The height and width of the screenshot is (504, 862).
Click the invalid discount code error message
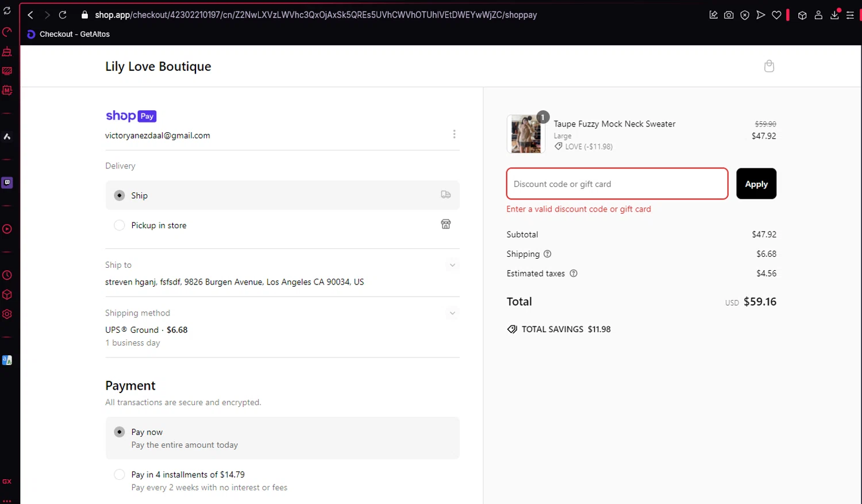[x=579, y=209]
